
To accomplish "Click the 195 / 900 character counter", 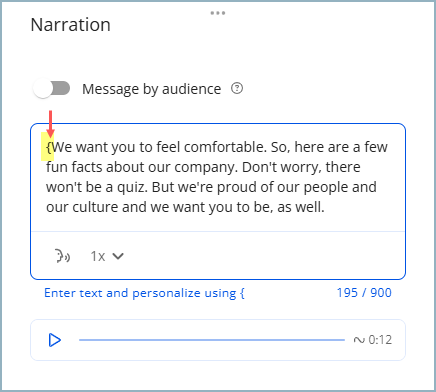I will pyautogui.click(x=364, y=293).
